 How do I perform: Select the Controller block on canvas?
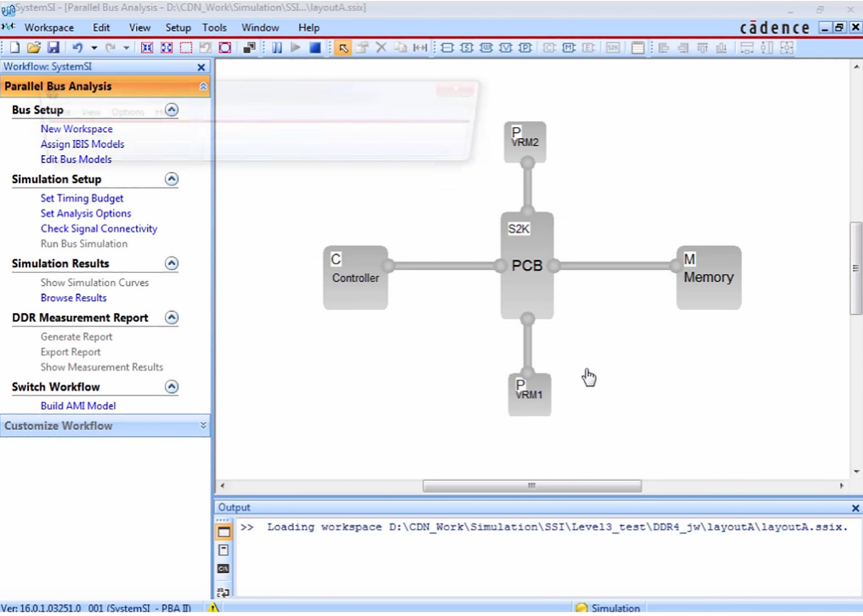point(355,277)
